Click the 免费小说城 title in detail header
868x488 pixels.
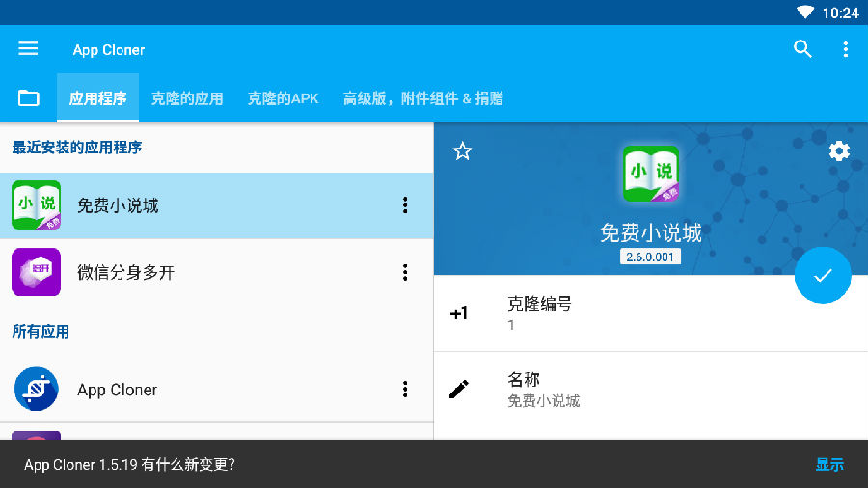tap(651, 233)
